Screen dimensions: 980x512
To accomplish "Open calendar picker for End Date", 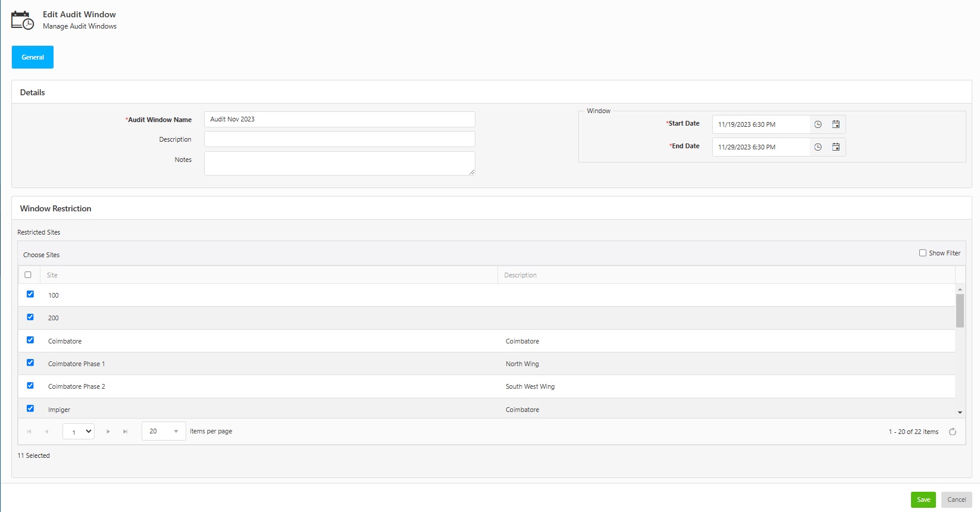I will (x=835, y=147).
